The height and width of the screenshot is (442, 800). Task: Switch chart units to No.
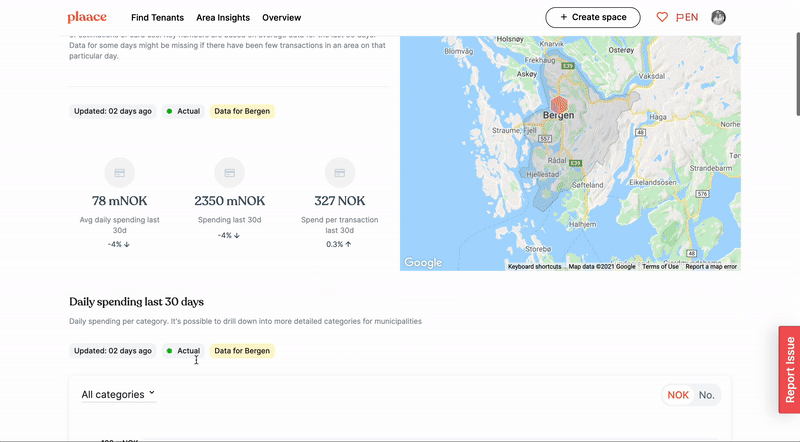[706, 395]
